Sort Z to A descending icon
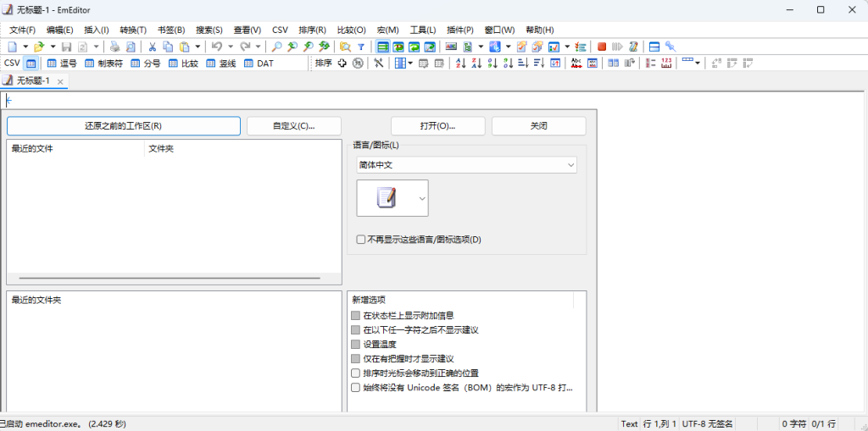 tap(476, 63)
